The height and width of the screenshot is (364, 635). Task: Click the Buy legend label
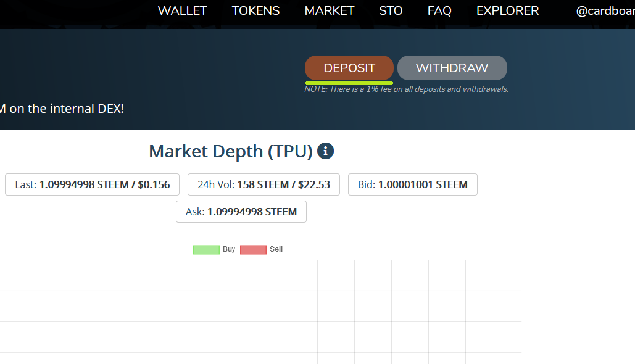tap(229, 249)
